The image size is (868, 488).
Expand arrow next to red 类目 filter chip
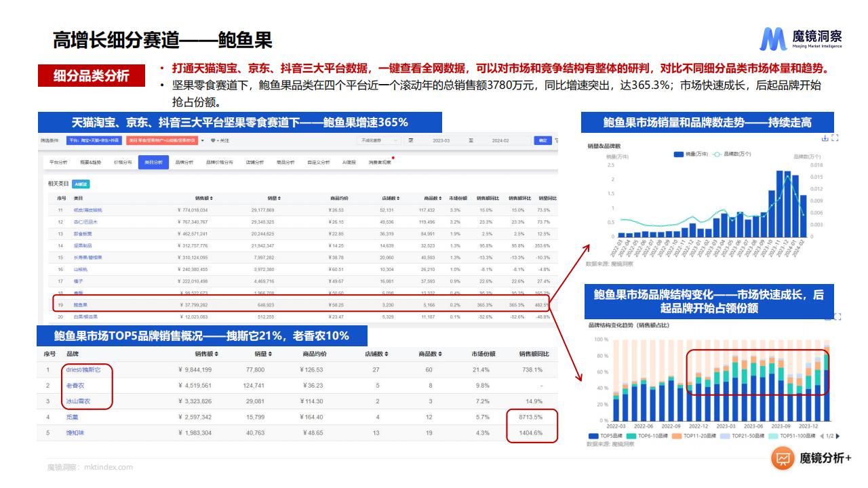click(x=202, y=140)
